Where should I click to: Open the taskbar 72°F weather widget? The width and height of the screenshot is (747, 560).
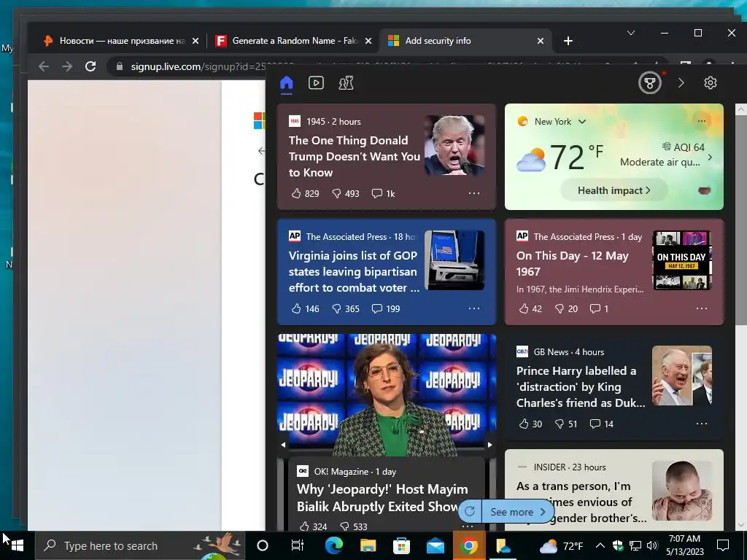click(561, 545)
